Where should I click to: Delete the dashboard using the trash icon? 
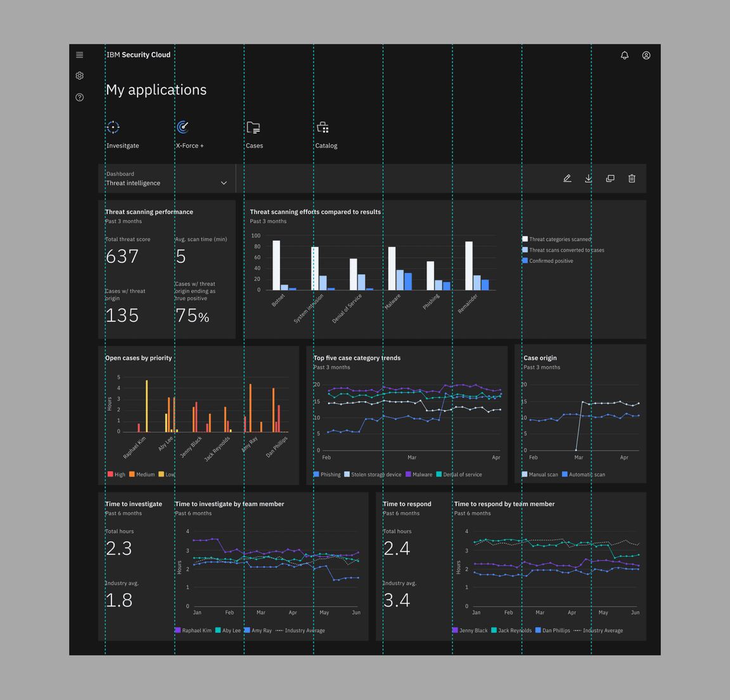(632, 178)
